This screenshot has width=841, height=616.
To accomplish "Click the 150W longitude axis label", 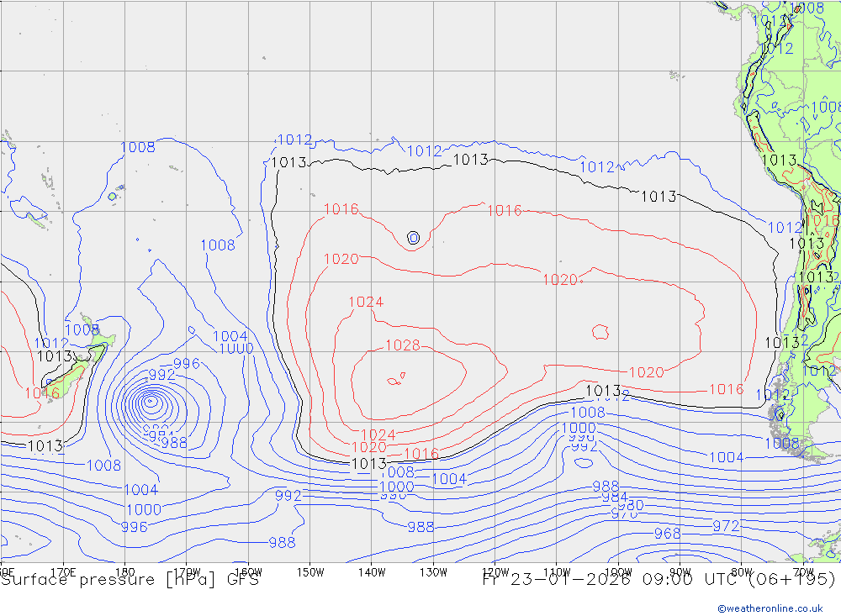I will coord(310,572).
